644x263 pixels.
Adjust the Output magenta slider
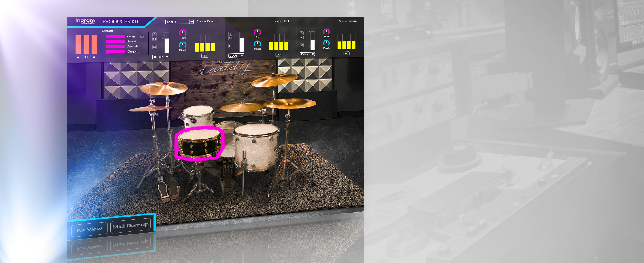point(116,52)
